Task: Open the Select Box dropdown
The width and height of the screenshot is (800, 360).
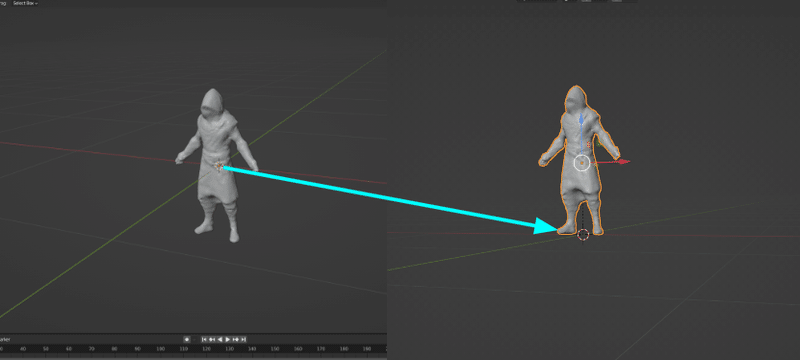Action: point(26,3)
